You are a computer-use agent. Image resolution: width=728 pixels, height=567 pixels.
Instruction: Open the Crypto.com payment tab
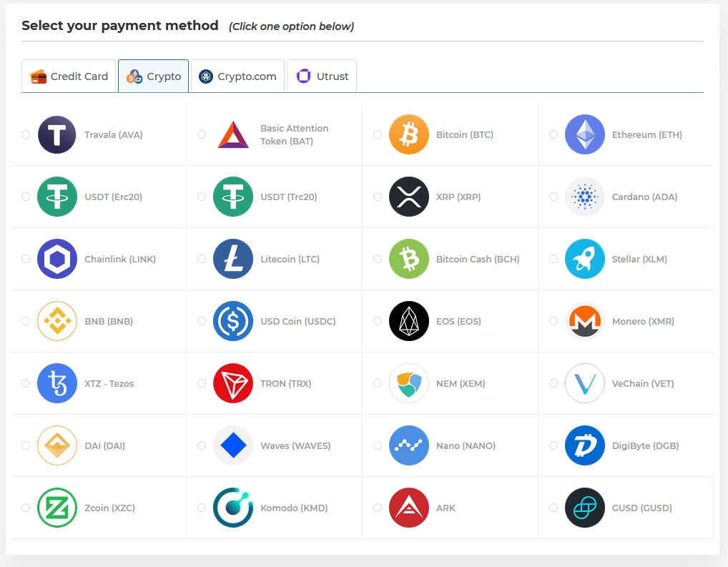pyautogui.click(x=237, y=77)
